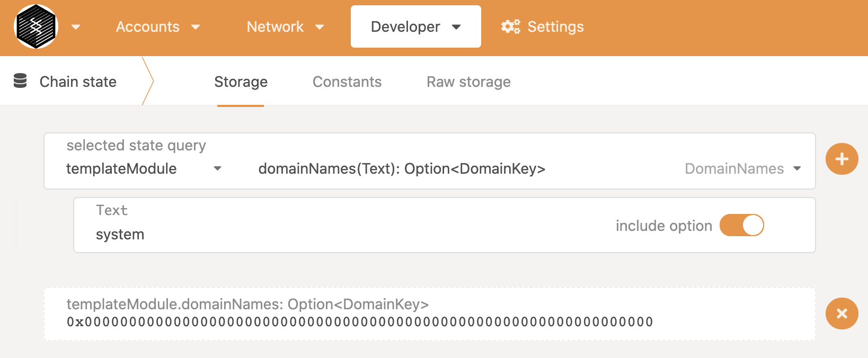868x358 pixels.
Task: Click the DomainNames dropdown caret
Action: 797,168
